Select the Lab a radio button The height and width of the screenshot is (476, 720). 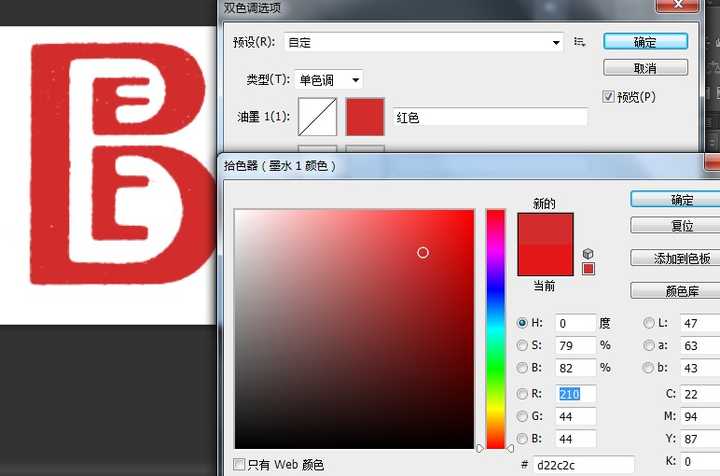648,345
